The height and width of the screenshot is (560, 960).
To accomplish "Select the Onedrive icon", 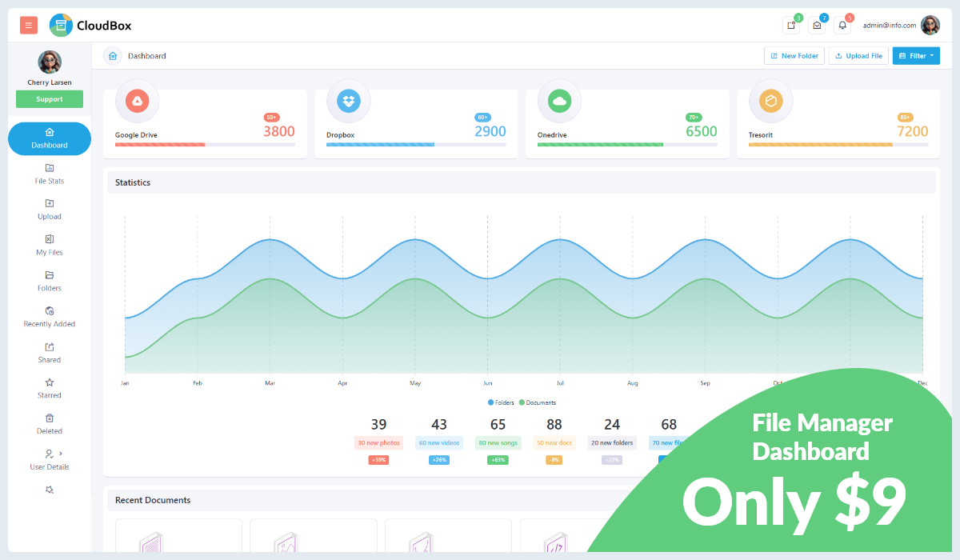I will coord(559,101).
